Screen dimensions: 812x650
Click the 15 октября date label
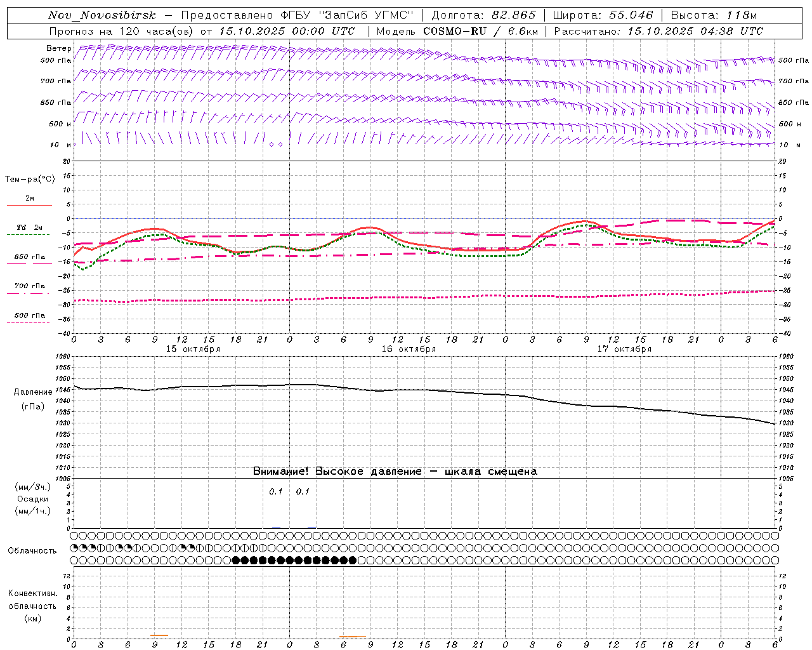pos(193,349)
